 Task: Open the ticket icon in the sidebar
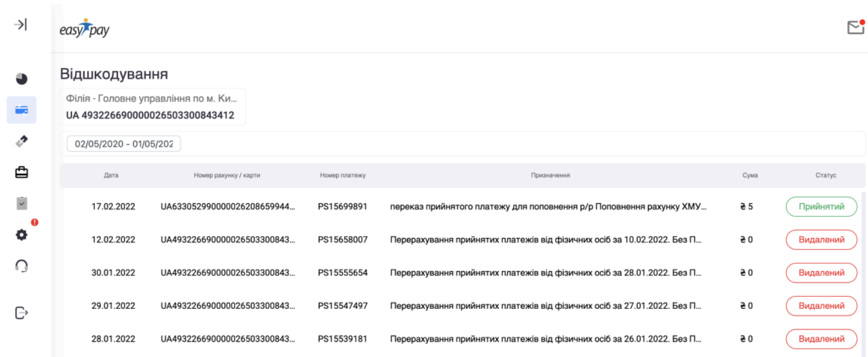pyautogui.click(x=21, y=141)
